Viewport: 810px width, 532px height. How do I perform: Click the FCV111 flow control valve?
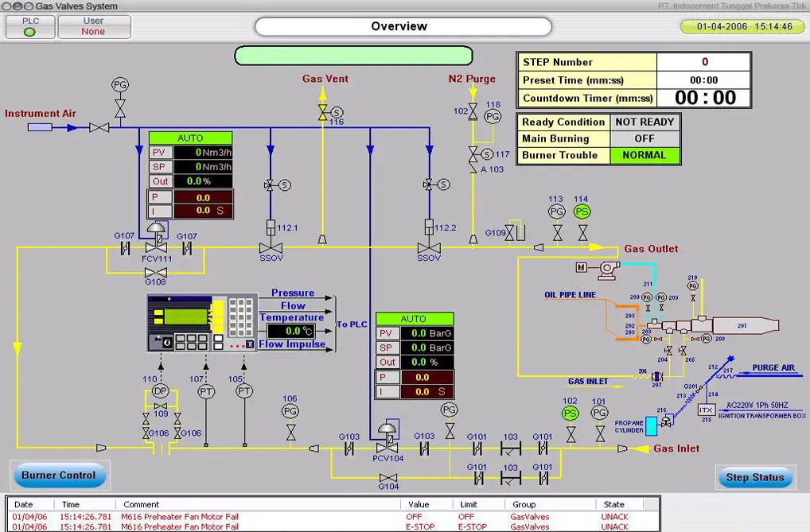coord(156,247)
